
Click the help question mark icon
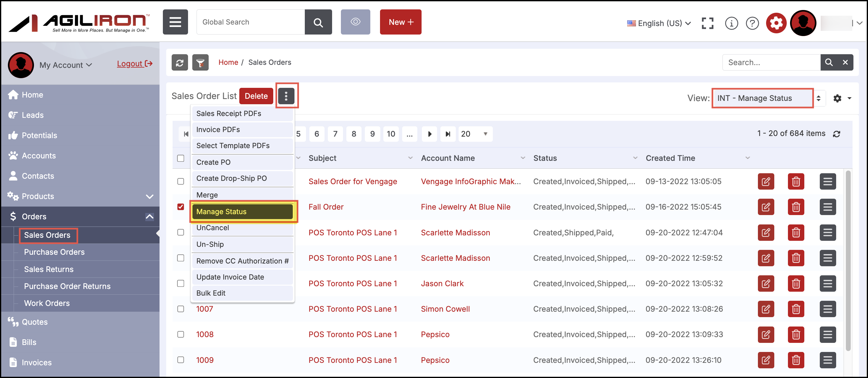[x=752, y=23]
